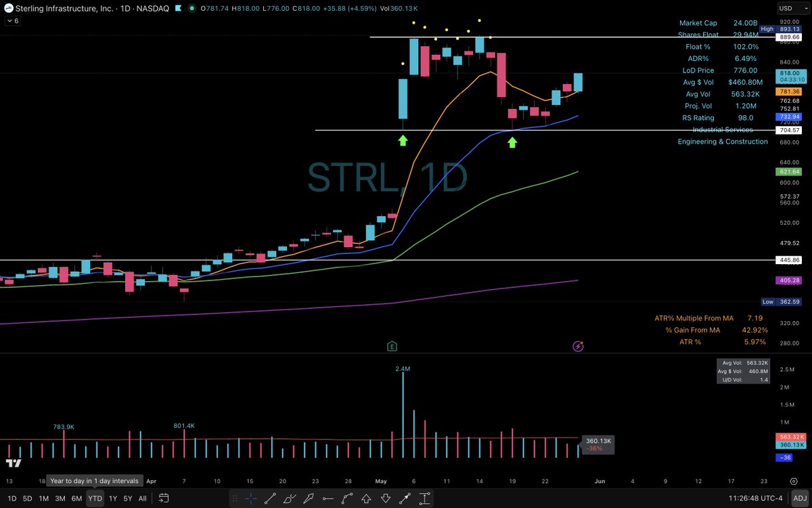Click the TradingView logo
Screen dimensions: 812x508
tap(13, 462)
